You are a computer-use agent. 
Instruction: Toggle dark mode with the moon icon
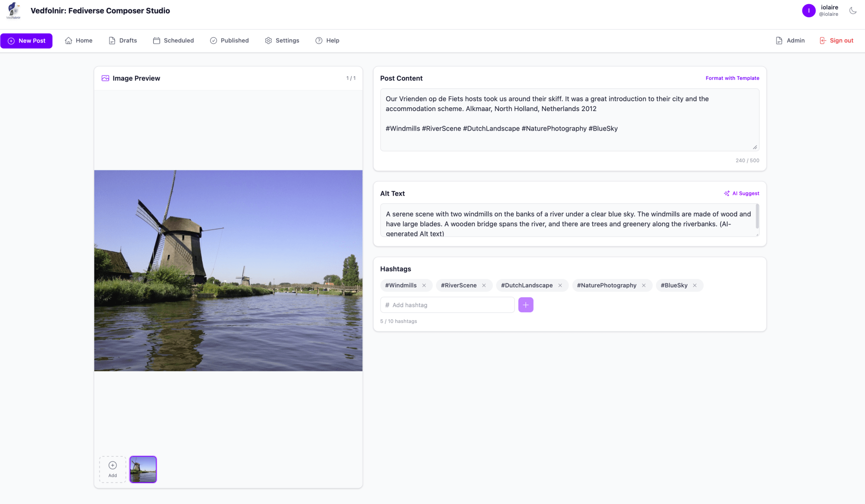coord(853,11)
